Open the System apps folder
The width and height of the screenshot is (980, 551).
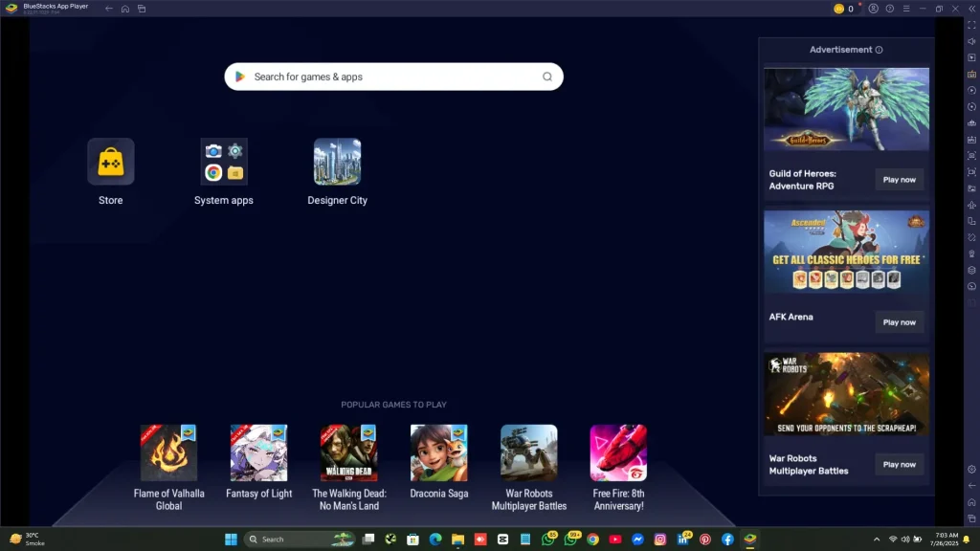pyautogui.click(x=224, y=162)
